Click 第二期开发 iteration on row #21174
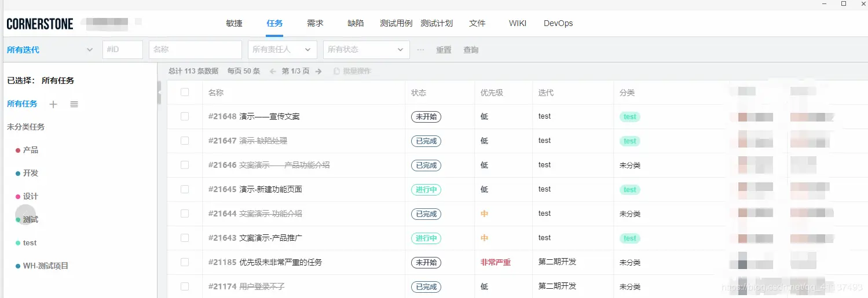 (557, 286)
